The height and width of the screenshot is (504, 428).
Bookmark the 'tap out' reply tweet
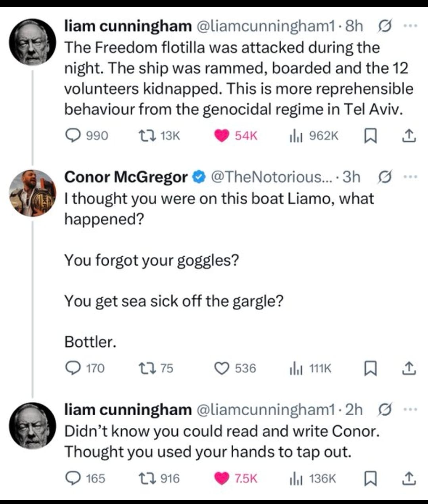[370, 479]
